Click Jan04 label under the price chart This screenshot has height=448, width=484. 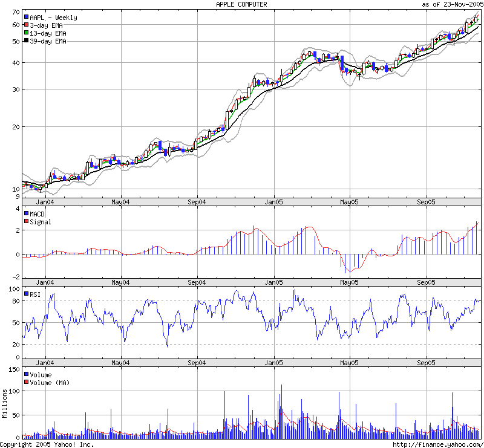pyautogui.click(x=45, y=202)
